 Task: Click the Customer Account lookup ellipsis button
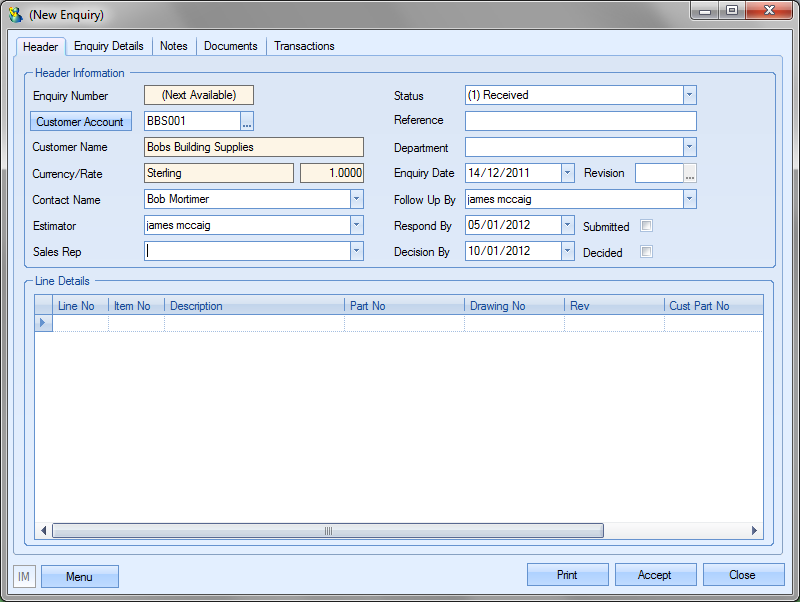click(x=247, y=122)
